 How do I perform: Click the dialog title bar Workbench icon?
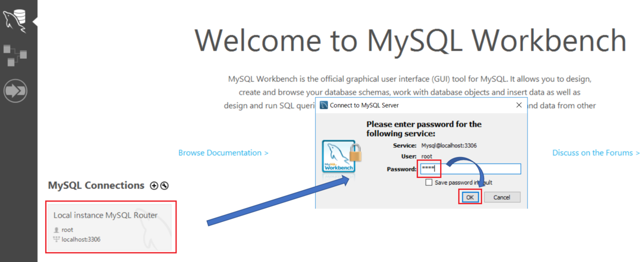[x=324, y=106]
